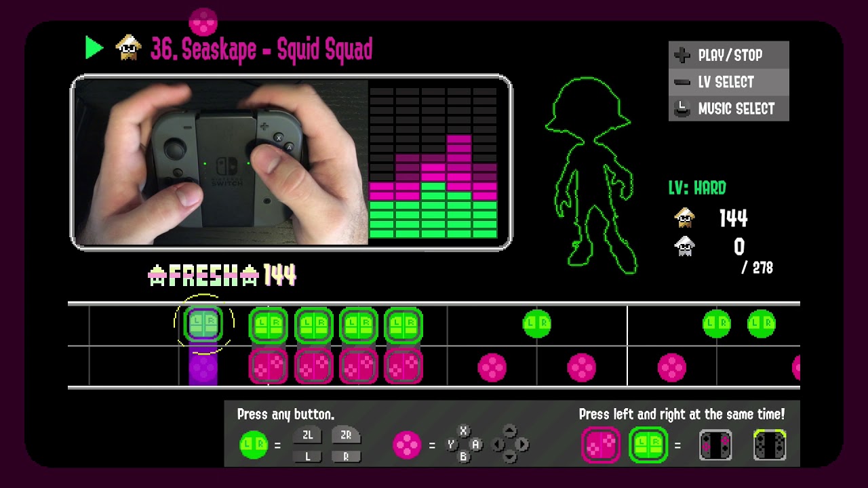Click the R key icon in the legend
The width and height of the screenshot is (868, 488).
pyautogui.click(x=346, y=456)
